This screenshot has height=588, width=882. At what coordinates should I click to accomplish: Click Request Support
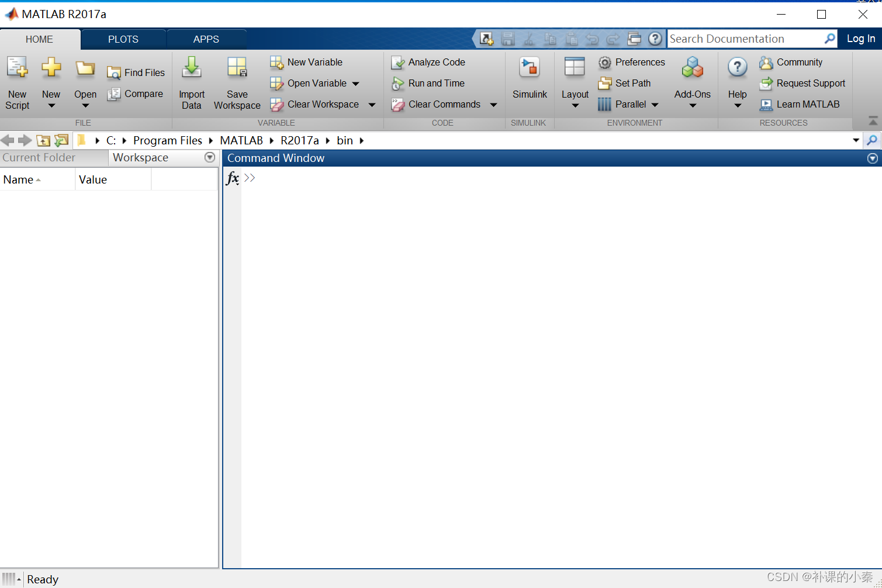tap(803, 83)
